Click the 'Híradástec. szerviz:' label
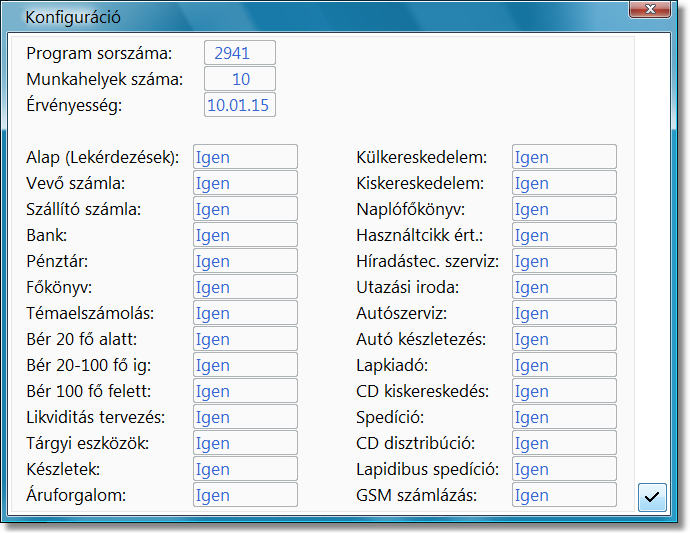Viewport: 690px width, 535px height. pos(428,261)
